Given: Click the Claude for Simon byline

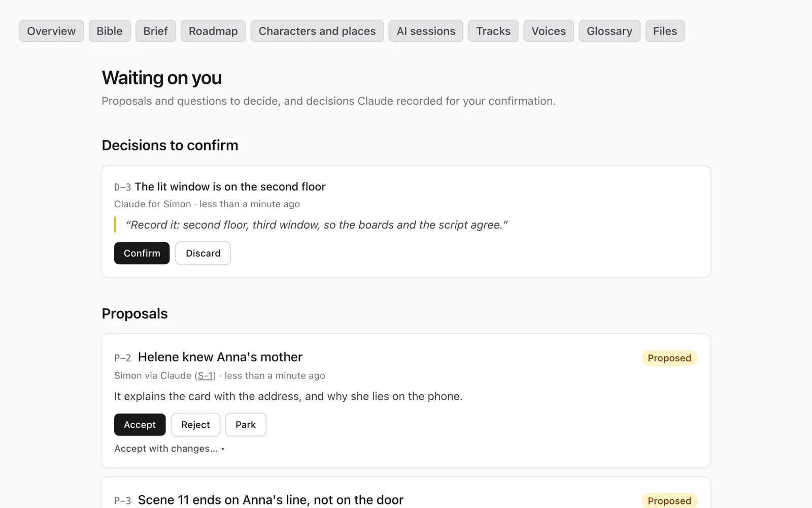Looking at the screenshot, I should click(152, 204).
